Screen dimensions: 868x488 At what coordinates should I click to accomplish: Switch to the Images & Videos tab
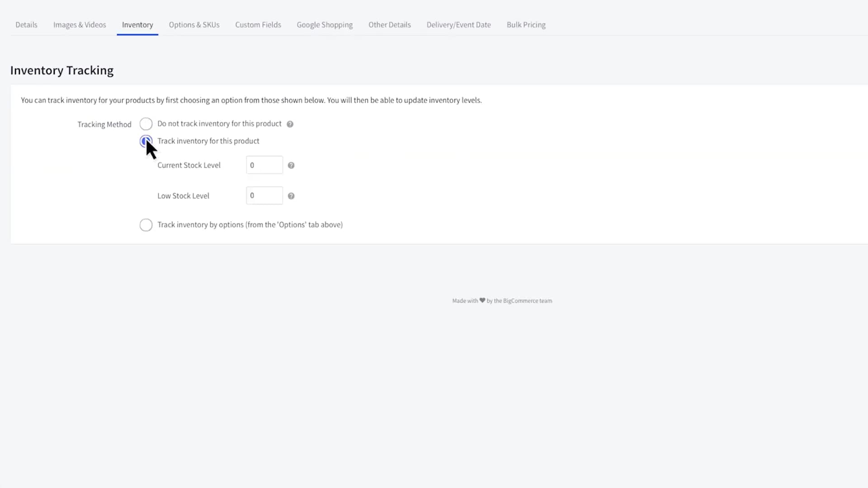[79, 24]
